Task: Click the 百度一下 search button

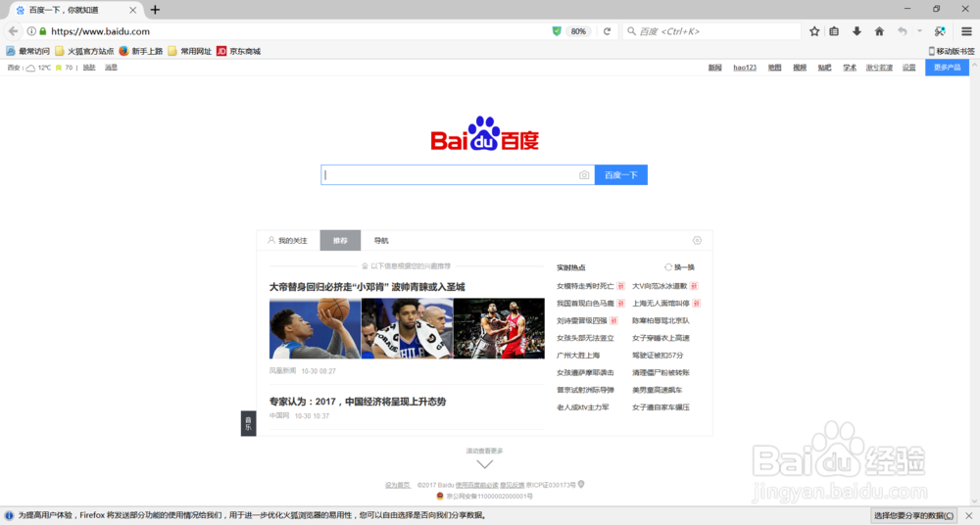Action: [x=620, y=175]
